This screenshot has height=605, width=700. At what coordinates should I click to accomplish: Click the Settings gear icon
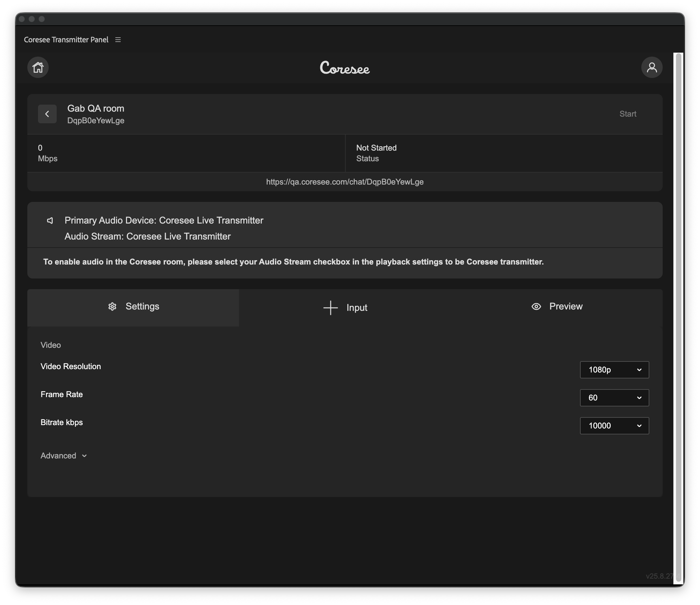tap(112, 306)
